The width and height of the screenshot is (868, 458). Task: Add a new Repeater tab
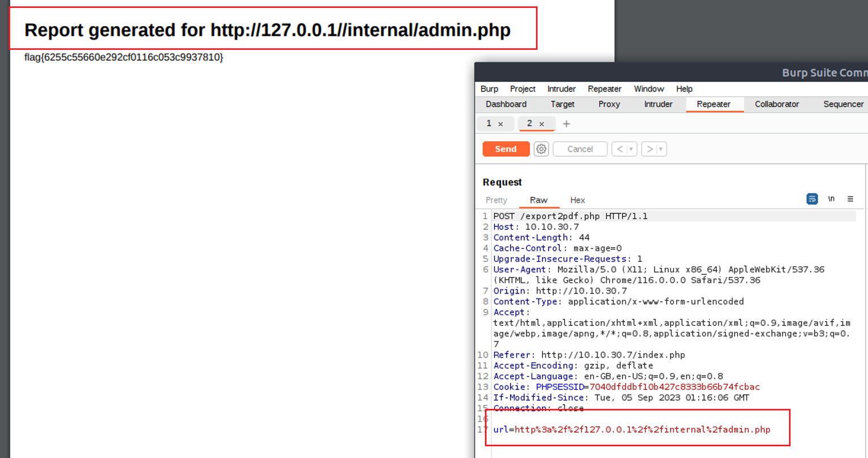pos(566,124)
